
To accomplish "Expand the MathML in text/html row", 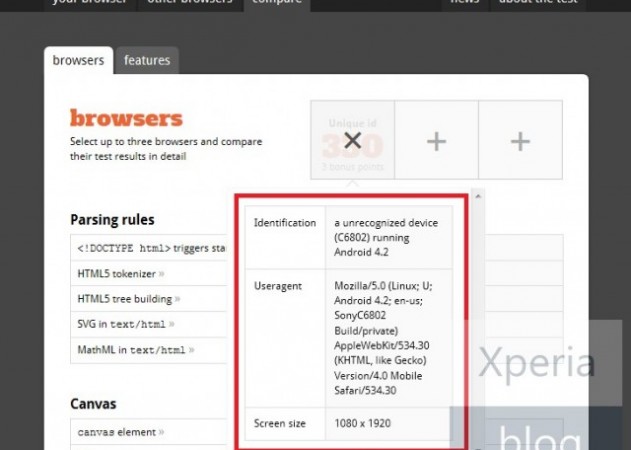I will click(135, 350).
